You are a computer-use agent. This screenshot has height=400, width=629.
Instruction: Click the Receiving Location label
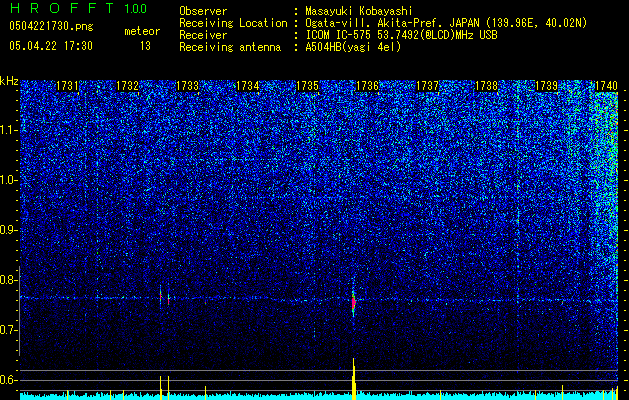(x=233, y=23)
